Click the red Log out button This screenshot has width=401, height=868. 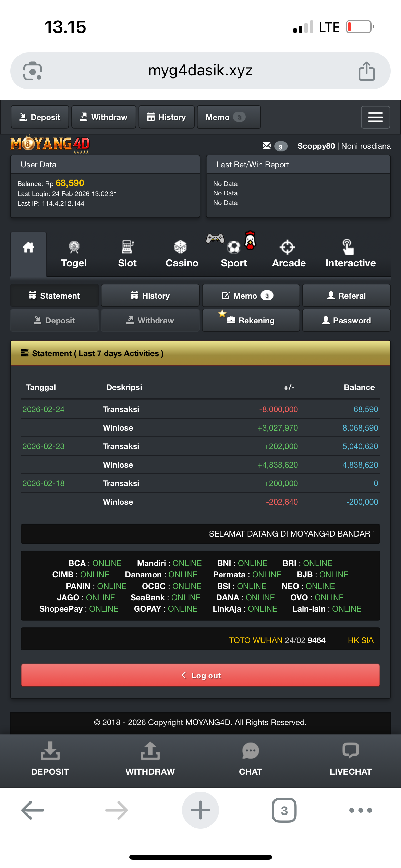click(200, 675)
